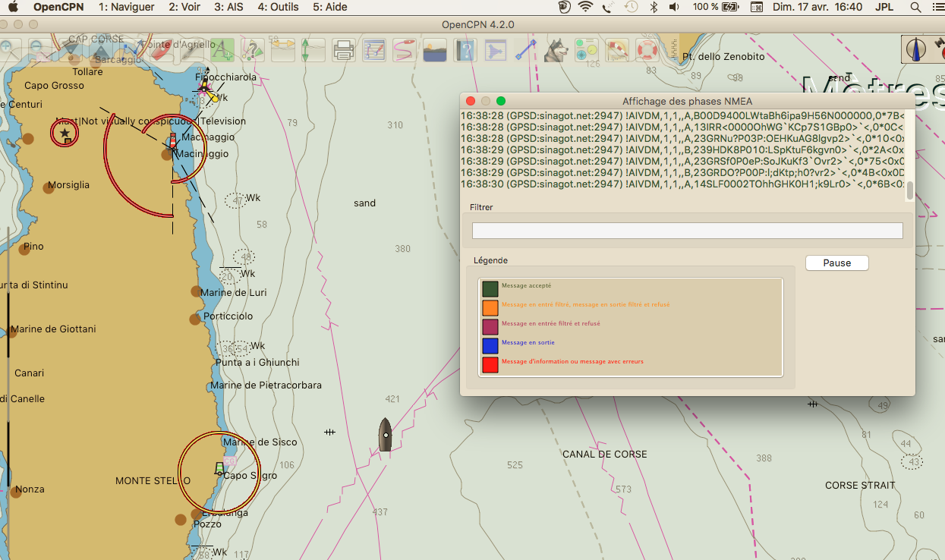Screen dimensions: 945x560
Task: Click the Bluetooth icon in the menu bar
Action: tap(653, 7)
